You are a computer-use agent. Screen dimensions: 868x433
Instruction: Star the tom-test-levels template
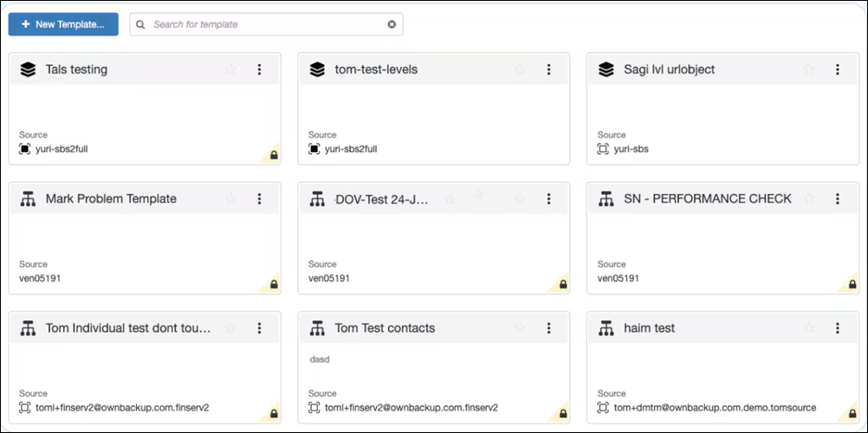[520, 69]
